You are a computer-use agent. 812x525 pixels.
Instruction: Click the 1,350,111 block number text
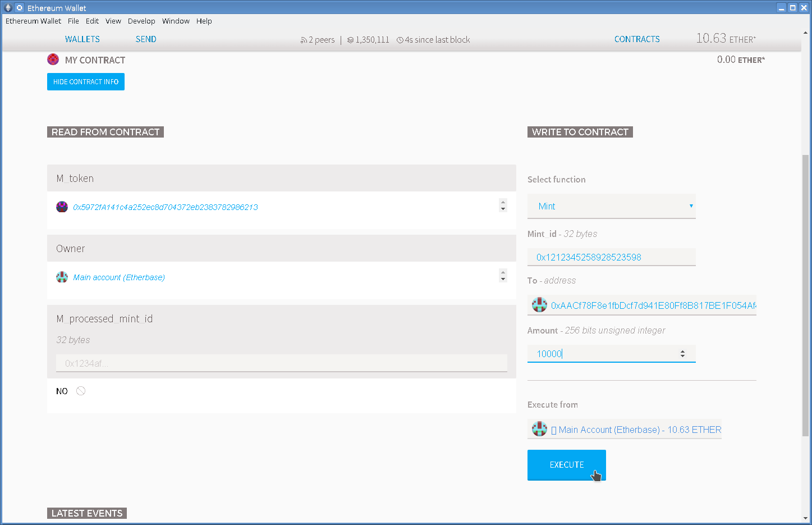[372, 40]
